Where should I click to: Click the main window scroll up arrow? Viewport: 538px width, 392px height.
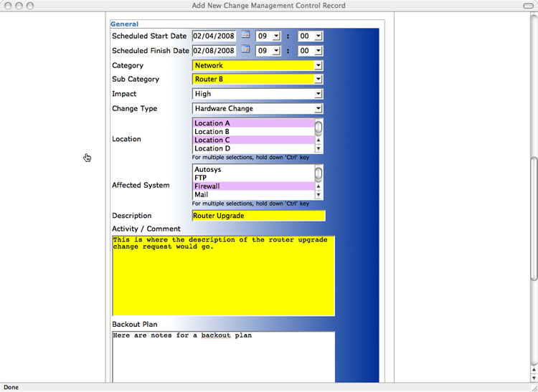tap(534, 369)
